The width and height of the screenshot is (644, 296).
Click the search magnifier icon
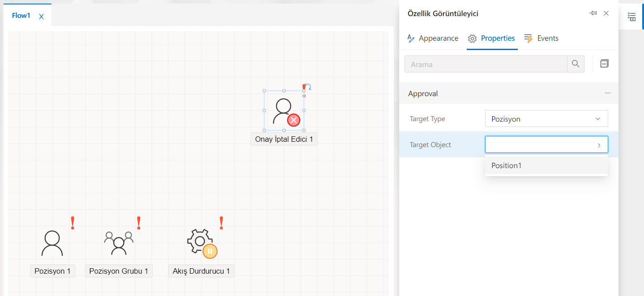point(576,64)
